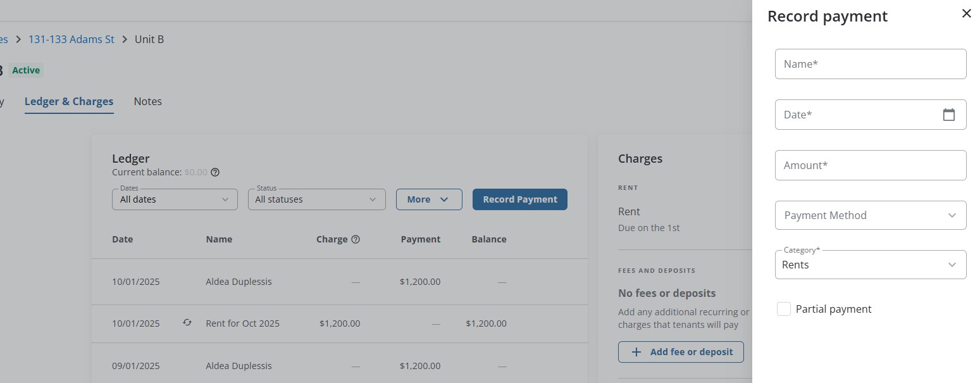The image size is (980, 383).
Task: Select the Ledger & Charges tab
Action: pos(69,101)
